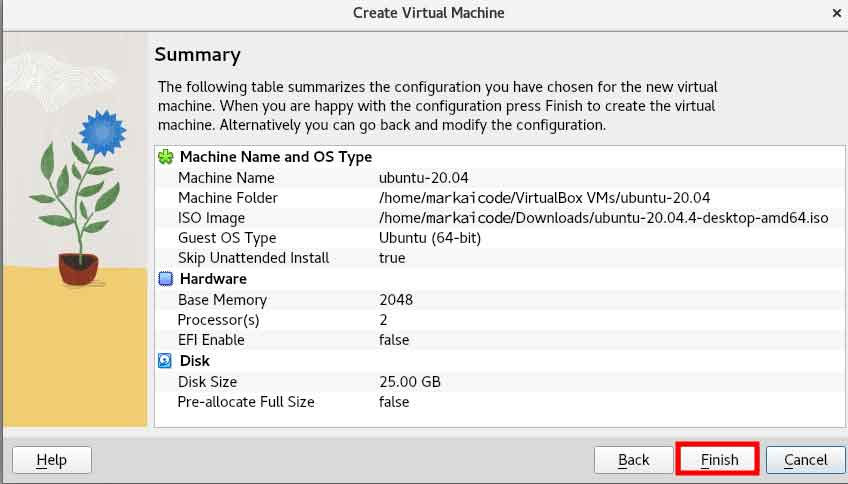This screenshot has height=484, width=848.
Task: Click the Disk section icon
Action: coord(165,361)
